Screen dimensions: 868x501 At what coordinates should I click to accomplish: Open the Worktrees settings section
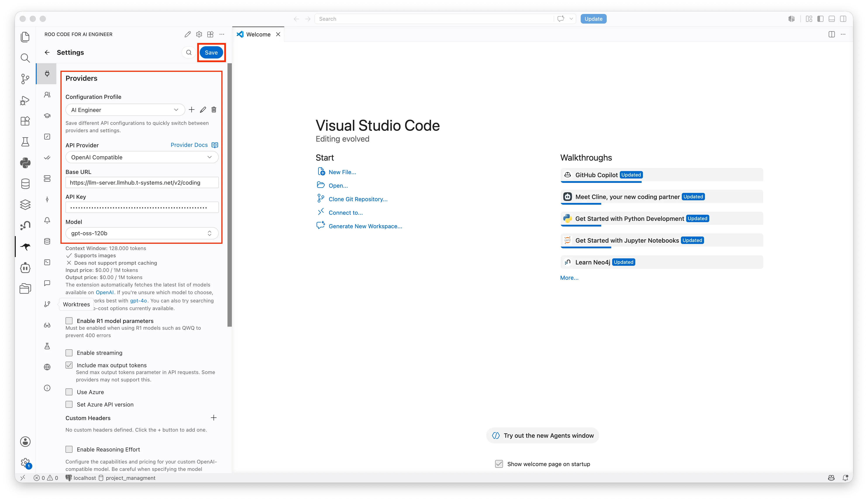click(47, 304)
